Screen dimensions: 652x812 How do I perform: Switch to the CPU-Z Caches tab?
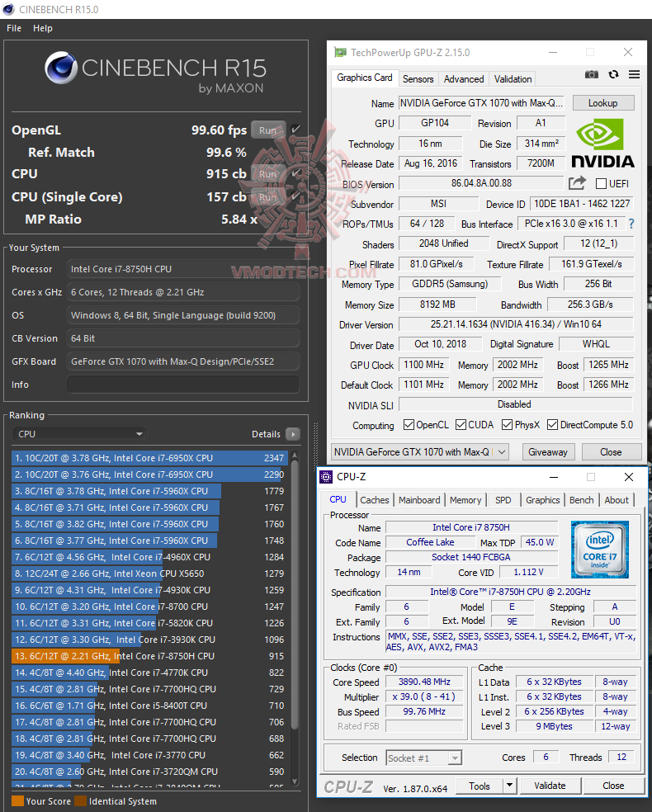point(375,500)
